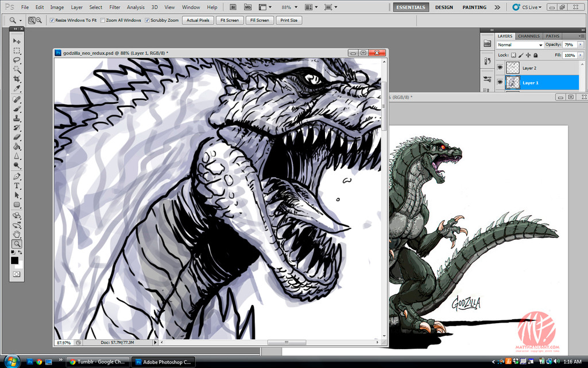The width and height of the screenshot is (588, 368).
Task: Select the Quick Selection wand tool
Action: click(x=17, y=70)
